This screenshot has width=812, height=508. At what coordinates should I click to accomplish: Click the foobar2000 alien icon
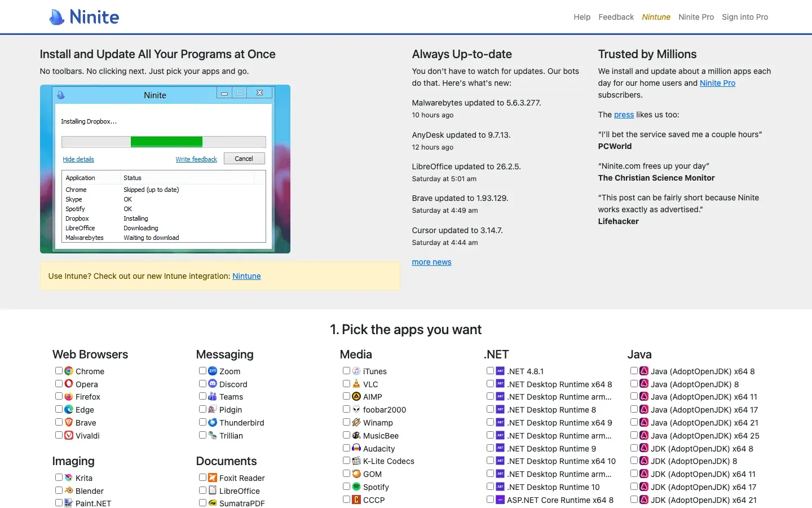356,409
